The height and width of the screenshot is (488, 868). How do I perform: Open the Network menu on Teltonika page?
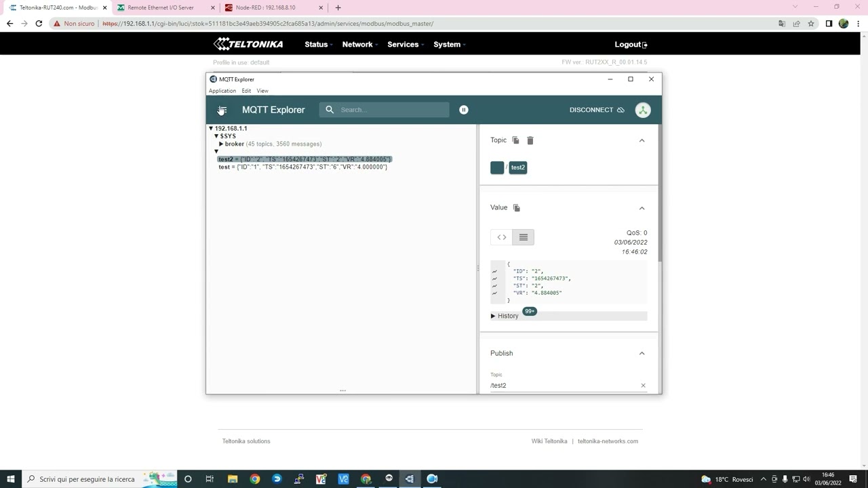pos(359,44)
